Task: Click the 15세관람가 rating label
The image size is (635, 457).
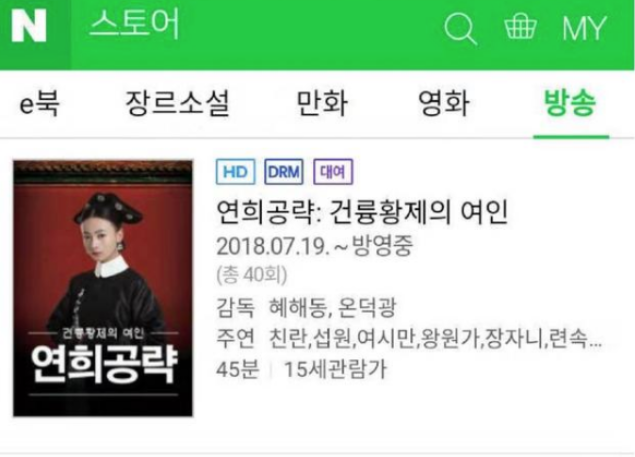Action: click(x=335, y=369)
